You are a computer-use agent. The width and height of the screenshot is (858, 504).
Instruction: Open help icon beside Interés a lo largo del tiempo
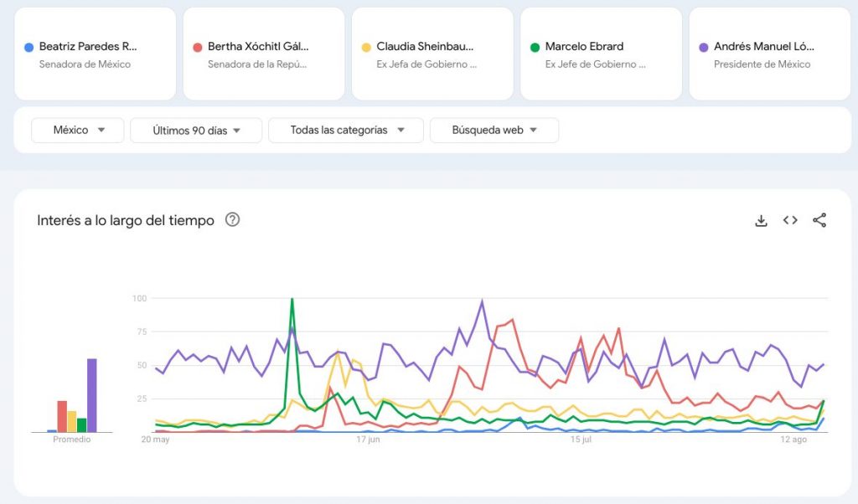point(233,220)
